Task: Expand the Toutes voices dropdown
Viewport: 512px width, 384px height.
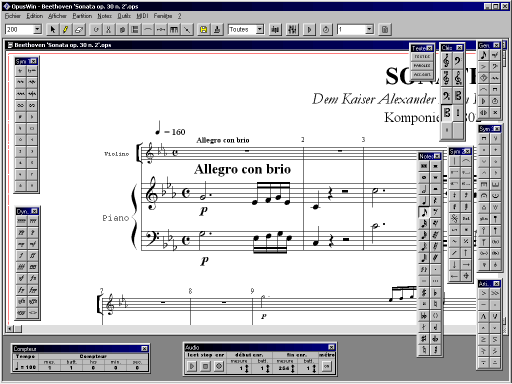Action: [260, 30]
